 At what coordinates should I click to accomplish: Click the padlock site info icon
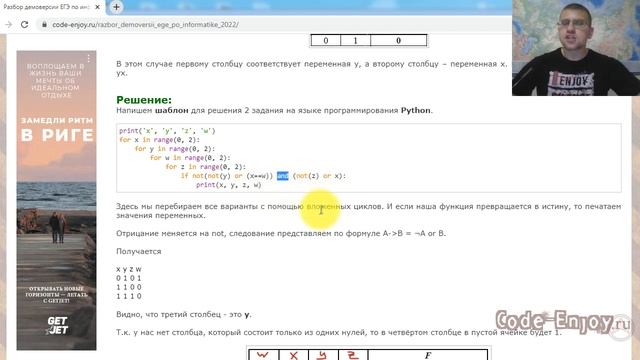coord(44,24)
